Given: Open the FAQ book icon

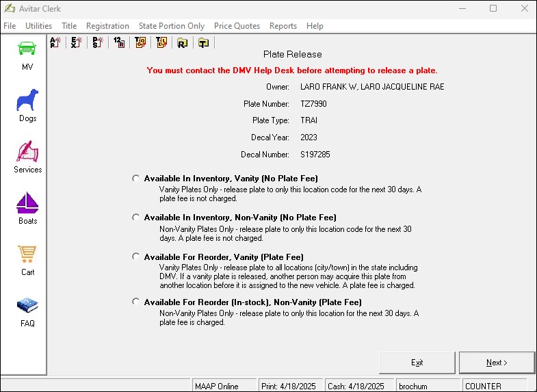Looking at the screenshot, I should coord(27,306).
